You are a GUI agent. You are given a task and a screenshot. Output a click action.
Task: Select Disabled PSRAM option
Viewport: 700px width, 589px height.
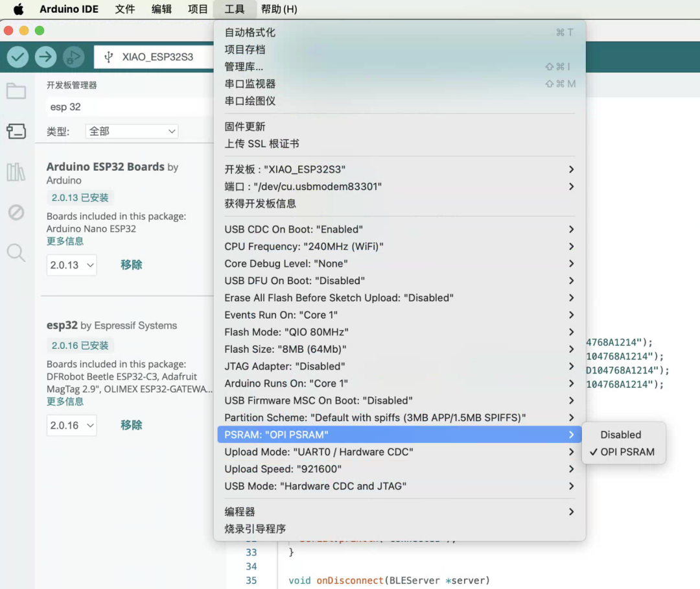(x=620, y=435)
